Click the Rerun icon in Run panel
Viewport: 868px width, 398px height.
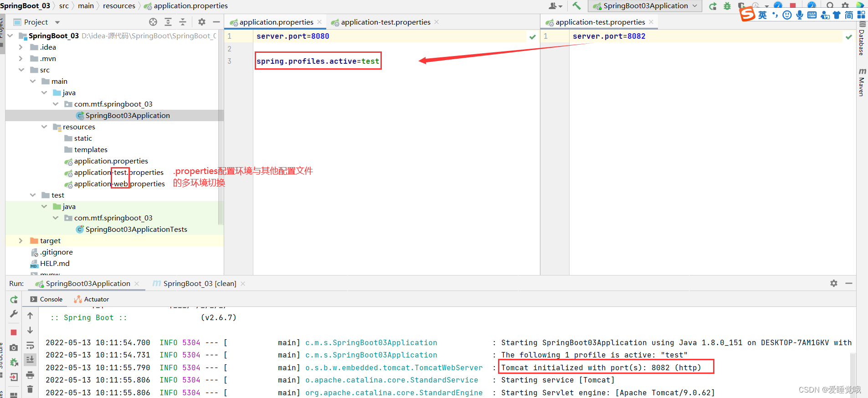(x=14, y=300)
